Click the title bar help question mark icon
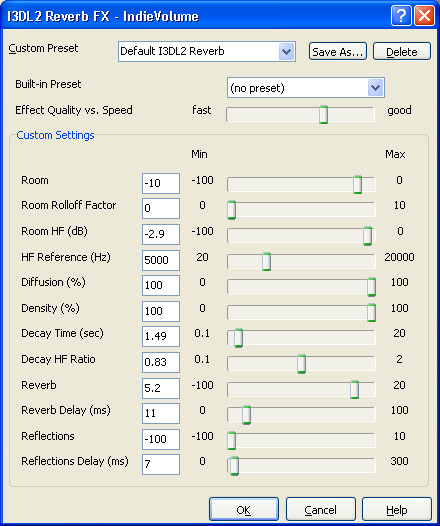 [401, 15]
